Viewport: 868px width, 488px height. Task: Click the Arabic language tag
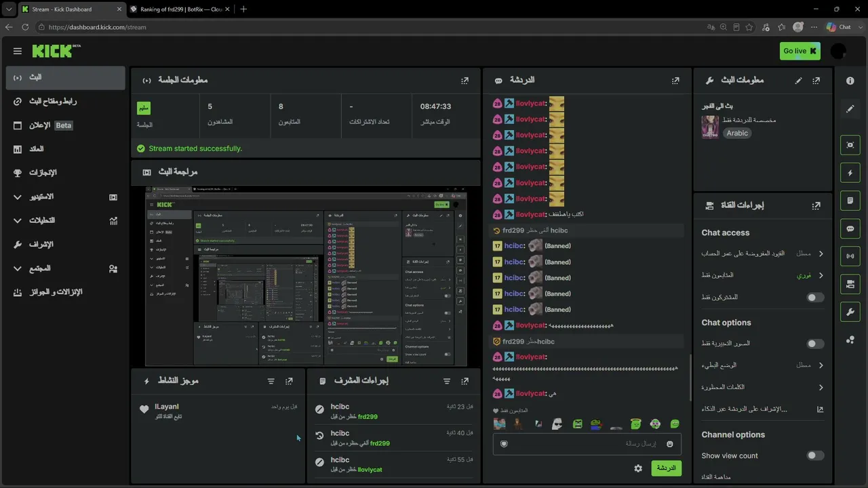click(737, 134)
